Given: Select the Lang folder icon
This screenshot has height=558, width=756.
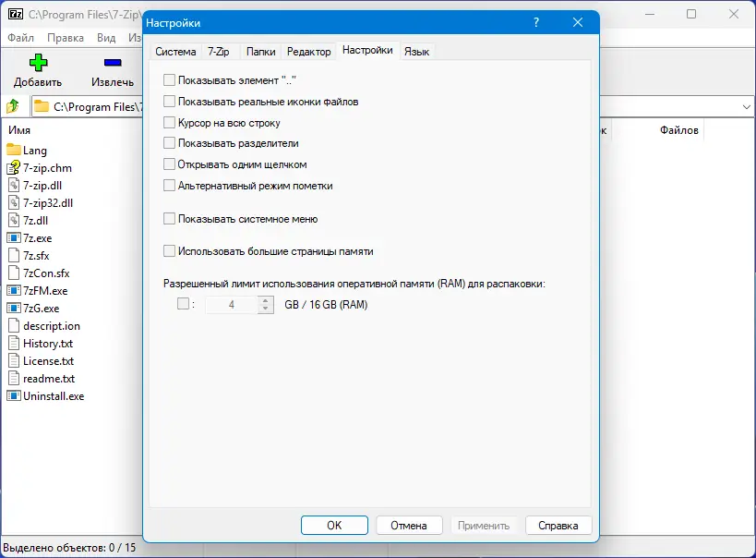Looking at the screenshot, I should 14,150.
